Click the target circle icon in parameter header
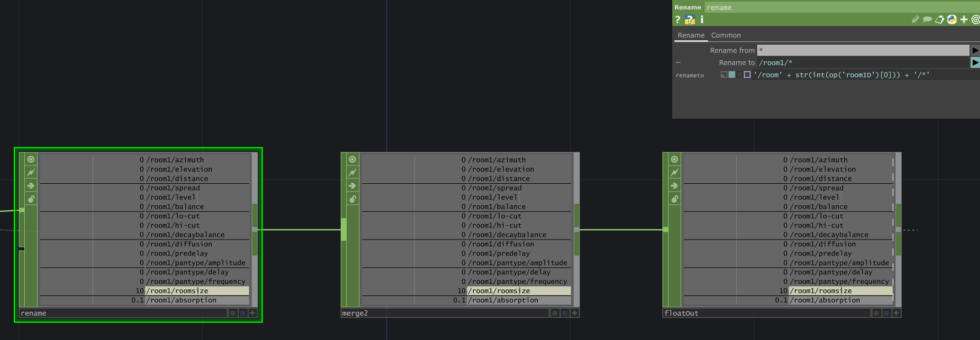980x340 pixels. (x=976, y=19)
